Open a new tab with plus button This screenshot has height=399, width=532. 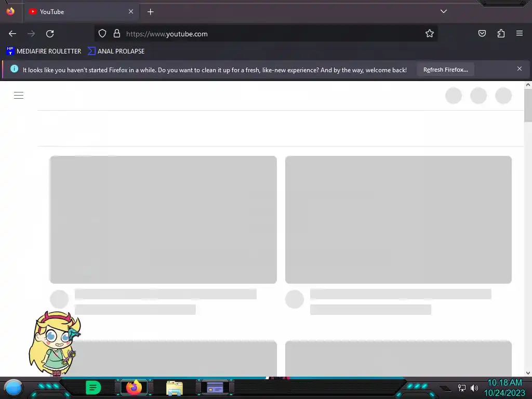(150, 12)
